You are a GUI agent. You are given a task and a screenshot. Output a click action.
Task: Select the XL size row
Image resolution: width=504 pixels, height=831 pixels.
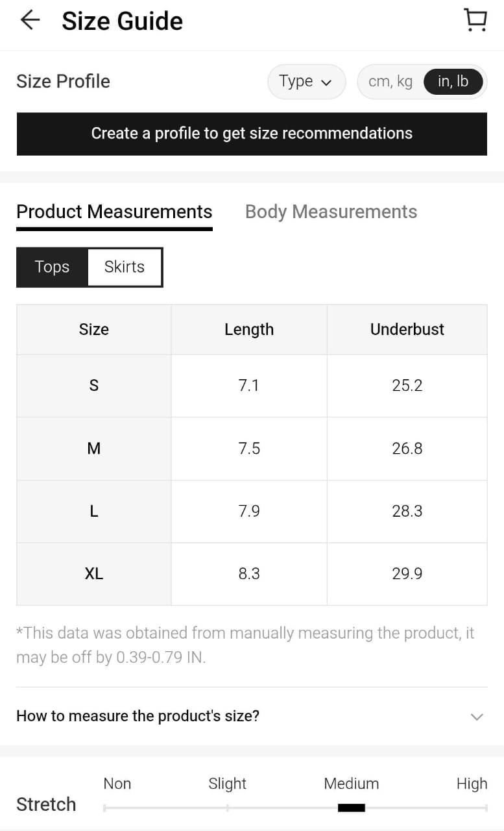click(94, 574)
